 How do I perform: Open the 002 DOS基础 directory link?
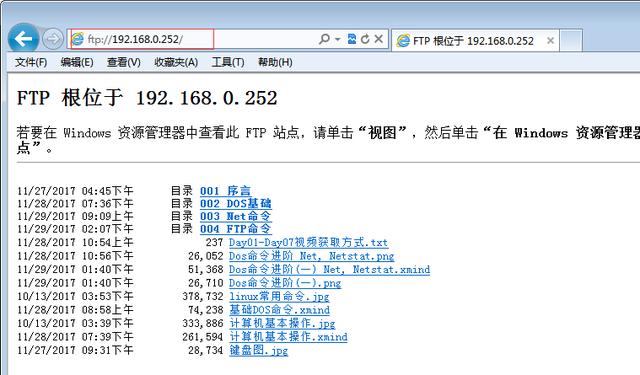click(236, 203)
